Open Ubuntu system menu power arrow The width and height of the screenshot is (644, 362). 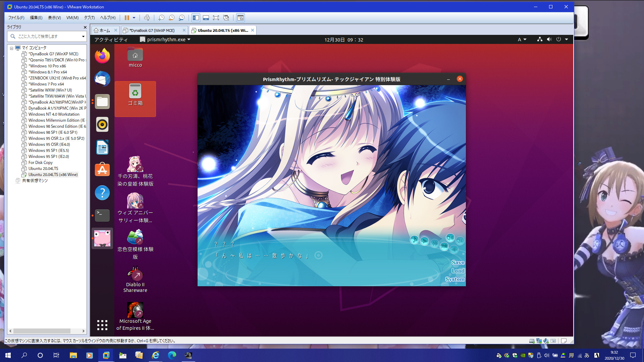coord(567,40)
